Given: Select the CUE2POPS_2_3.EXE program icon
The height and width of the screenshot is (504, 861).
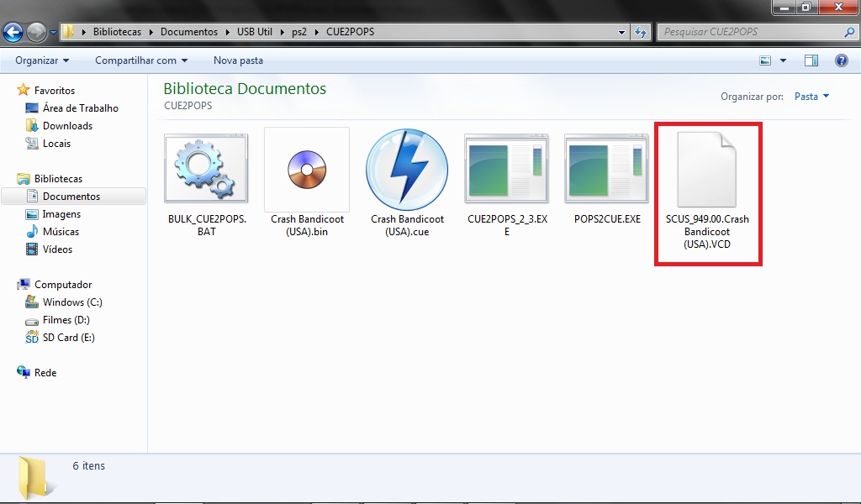Looking at the screenshot, I should [507, 168].
